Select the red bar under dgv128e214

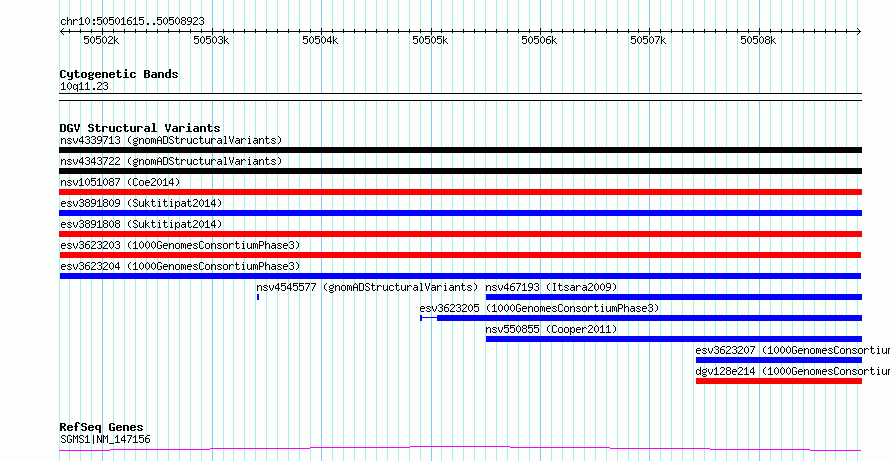tap(779, 381)
